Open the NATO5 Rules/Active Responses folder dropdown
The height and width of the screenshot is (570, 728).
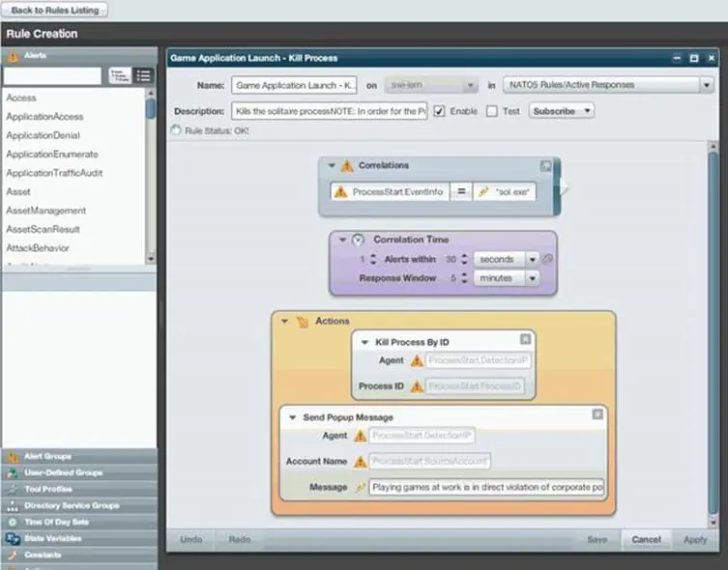[706, 85]
